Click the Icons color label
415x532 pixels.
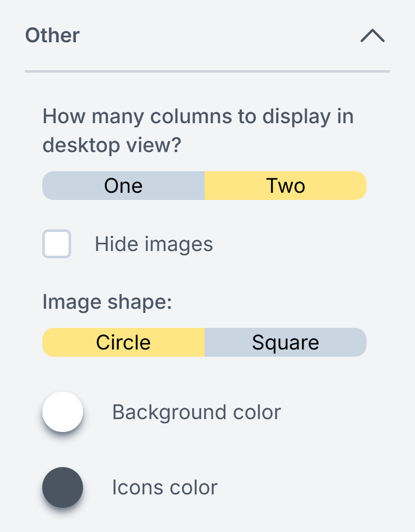(164, 488)
